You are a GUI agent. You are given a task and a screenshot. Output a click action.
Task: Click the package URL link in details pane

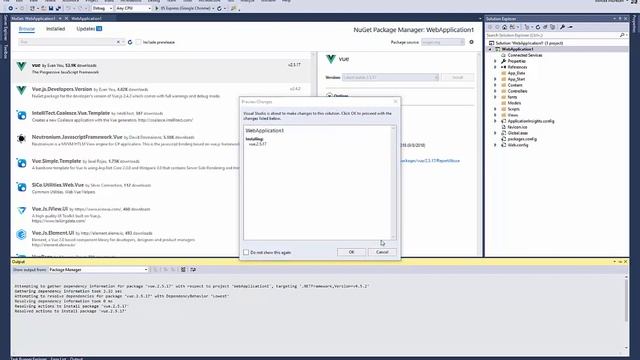point(431,161)
